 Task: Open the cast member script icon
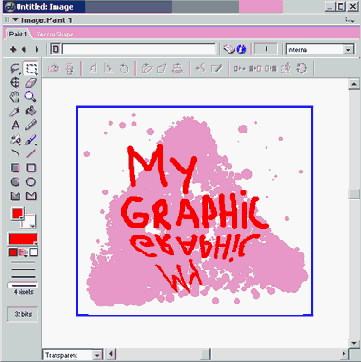pos(228,49)
